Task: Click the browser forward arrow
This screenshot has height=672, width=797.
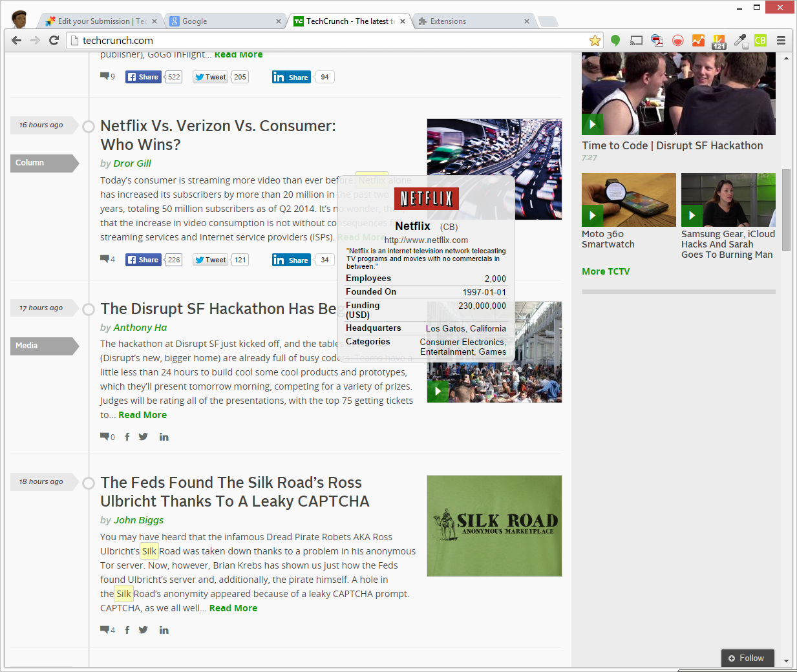Action: [36, 40]
